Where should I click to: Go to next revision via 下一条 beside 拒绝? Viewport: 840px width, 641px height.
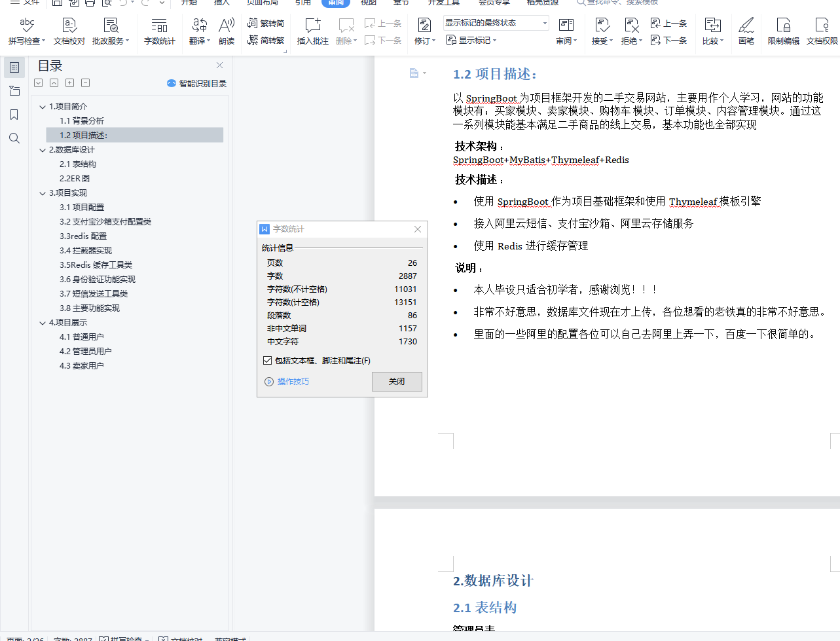point(668,40)
